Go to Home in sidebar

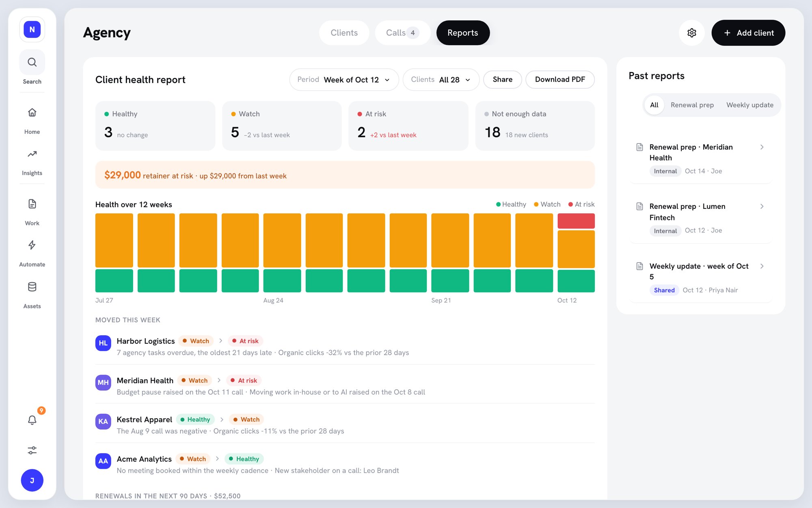click(x=32, y=113)
